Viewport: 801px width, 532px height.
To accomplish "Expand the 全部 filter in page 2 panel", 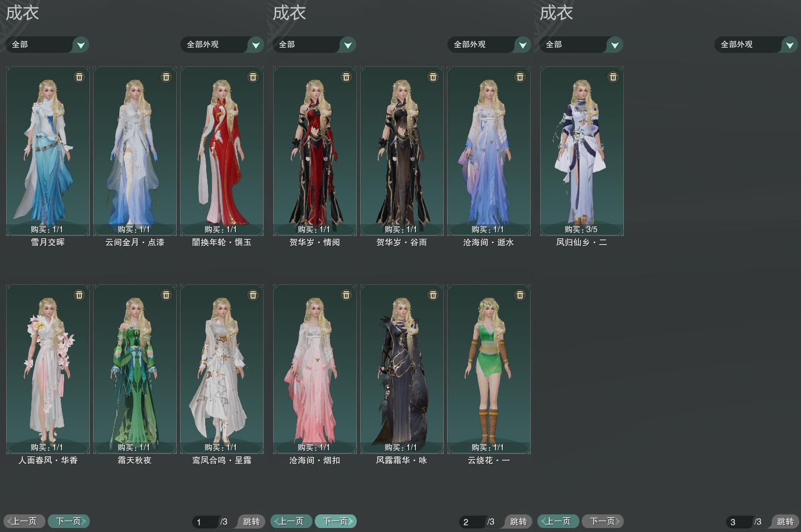I will coord(314,44).
